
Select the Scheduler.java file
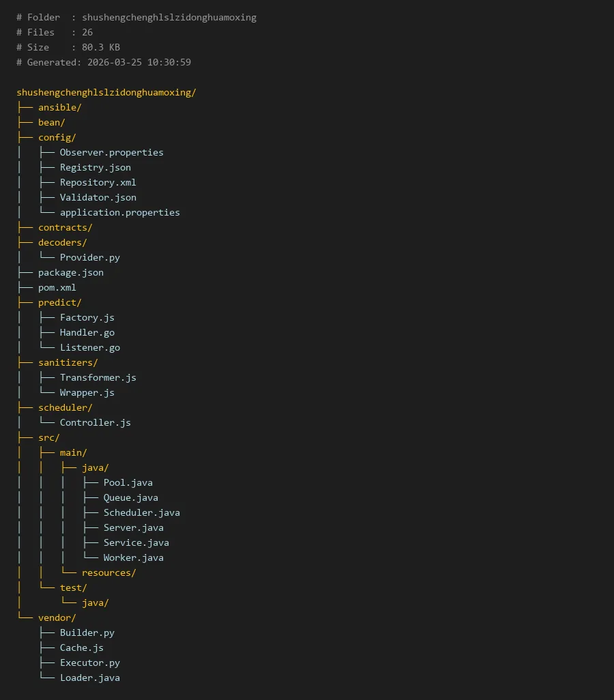tap(141, 512)
